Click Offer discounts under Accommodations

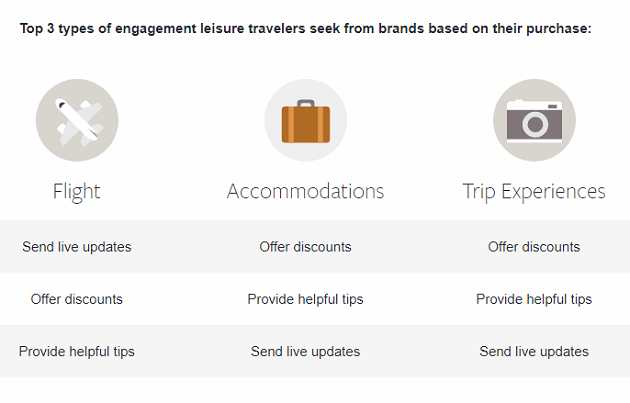click(305, 247)
